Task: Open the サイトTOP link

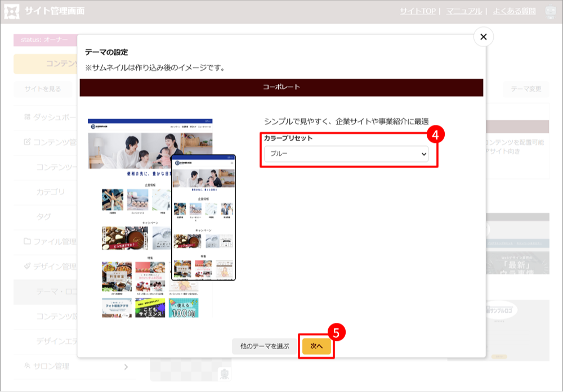Action: point(418,11)
